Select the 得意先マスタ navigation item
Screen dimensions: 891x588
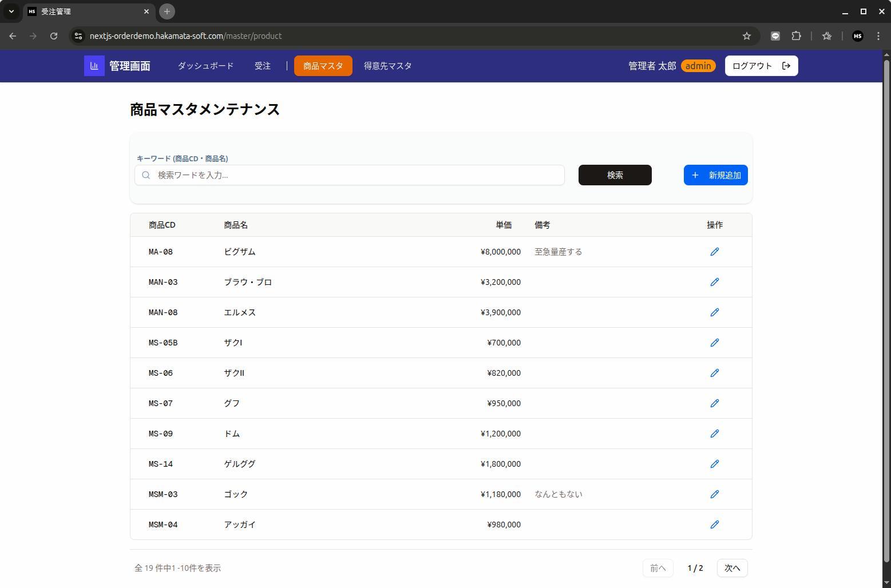click(x=387, y=66)
